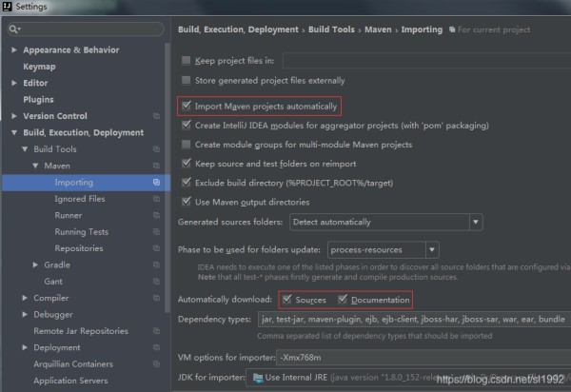Screen dimensions: 571x392
Task: Uncheck automatic download of Sources
Action: (287, 300)
